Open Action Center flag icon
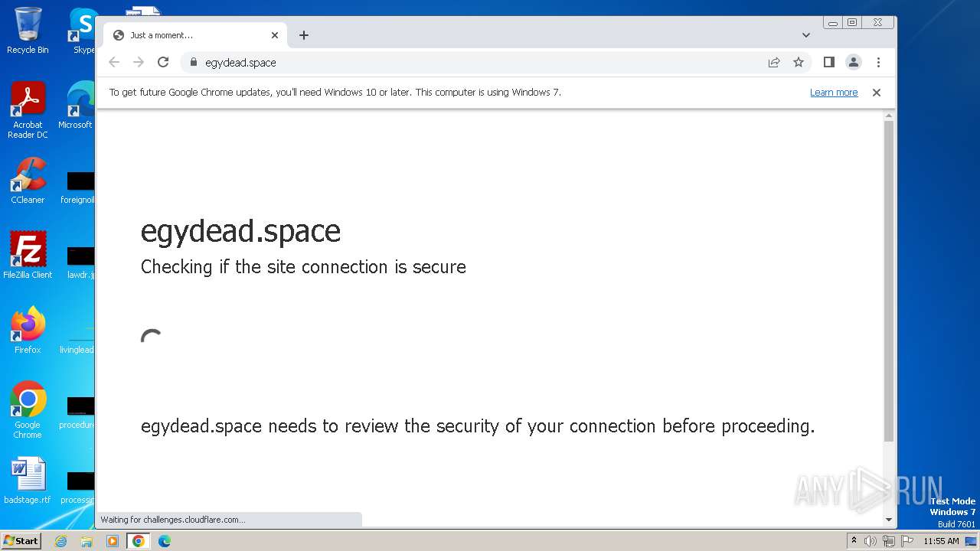Screen dimensions: 980x551 [907, 541]
